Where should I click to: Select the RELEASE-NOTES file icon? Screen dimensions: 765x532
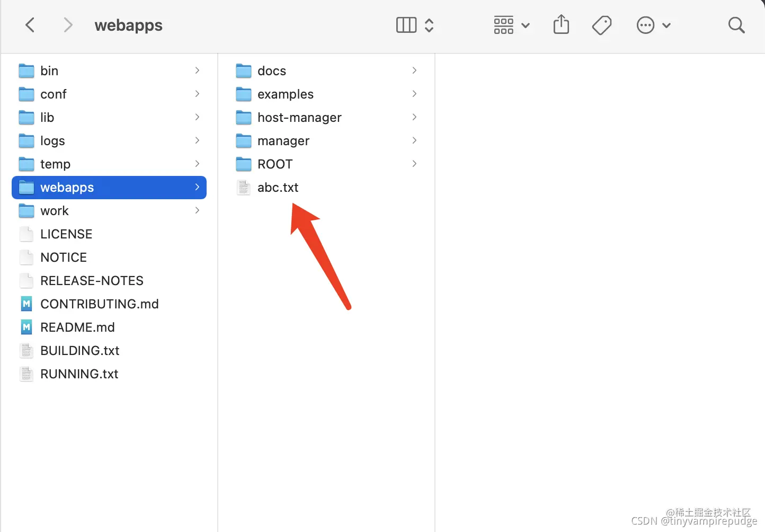(26, 280)
